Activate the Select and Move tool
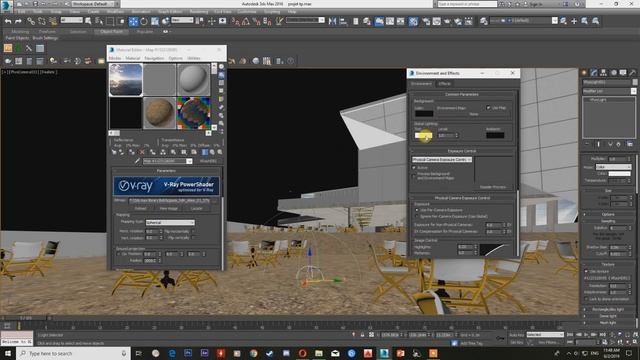The height and width of the screenshot is (360, 640). pyautogui.click(x=133, y=21)
